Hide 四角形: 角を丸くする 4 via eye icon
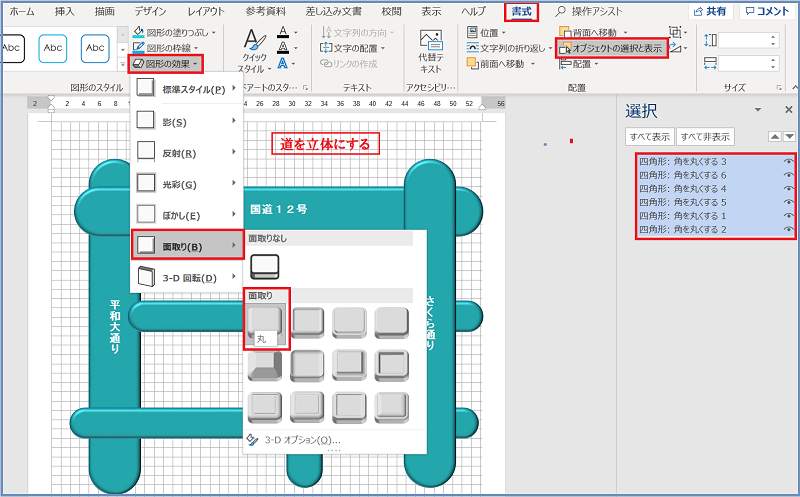This screenshot has height=497, width=800. pos(788,188)
